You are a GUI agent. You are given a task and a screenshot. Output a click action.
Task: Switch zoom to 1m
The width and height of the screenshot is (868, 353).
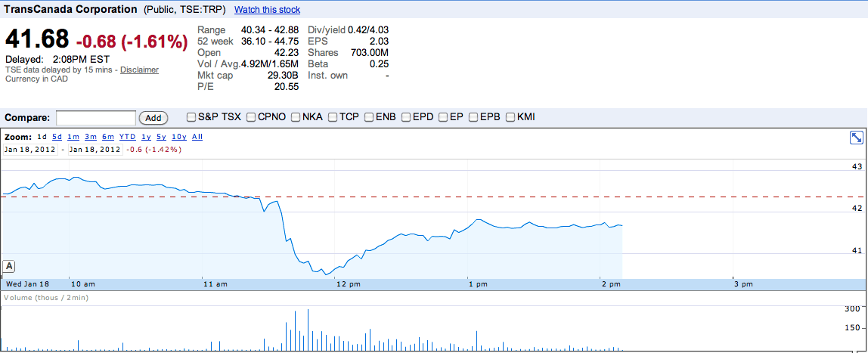point(73,137)
